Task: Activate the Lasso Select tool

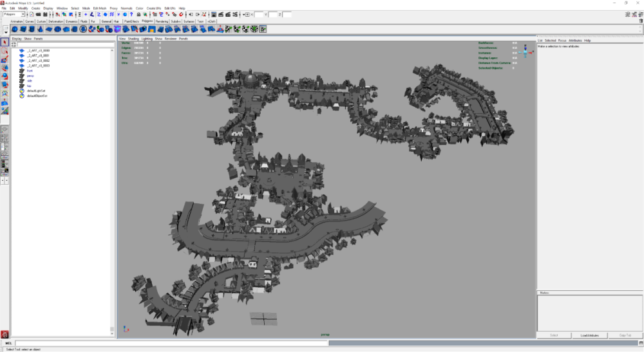Action: [x=5, y=51]
